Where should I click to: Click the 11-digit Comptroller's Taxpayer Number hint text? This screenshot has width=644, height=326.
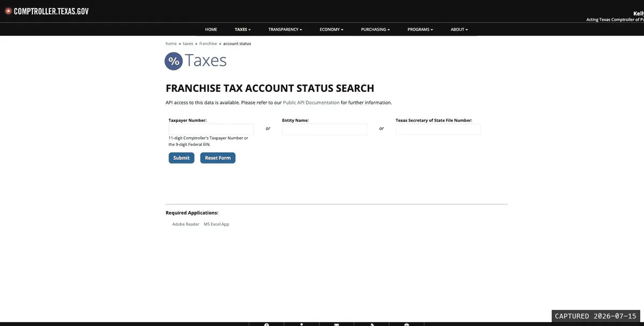pos(208,141)
